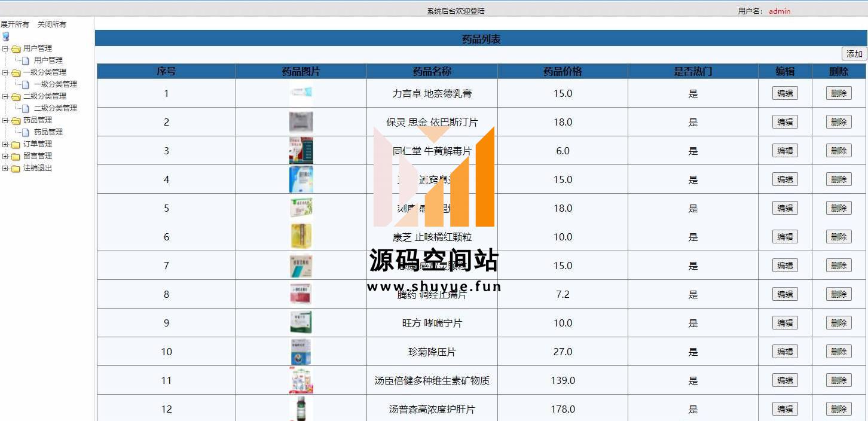Click the 珍菊降压片 product thumbnail

[301, 352]
